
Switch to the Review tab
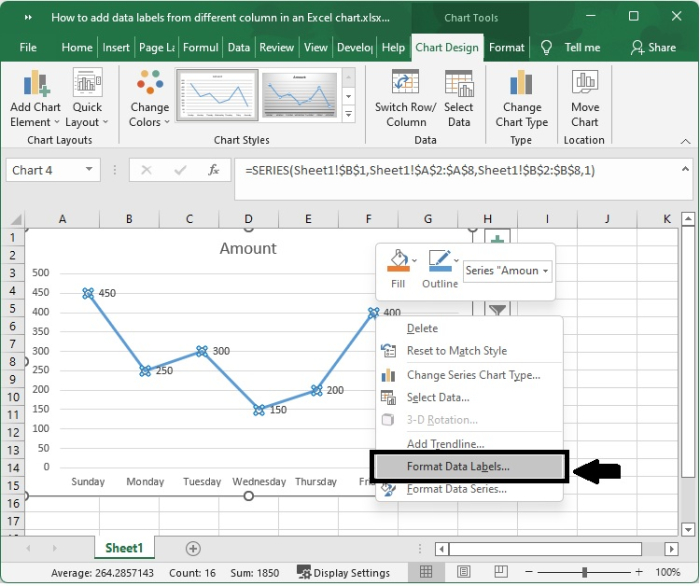(x=276, y=47)
